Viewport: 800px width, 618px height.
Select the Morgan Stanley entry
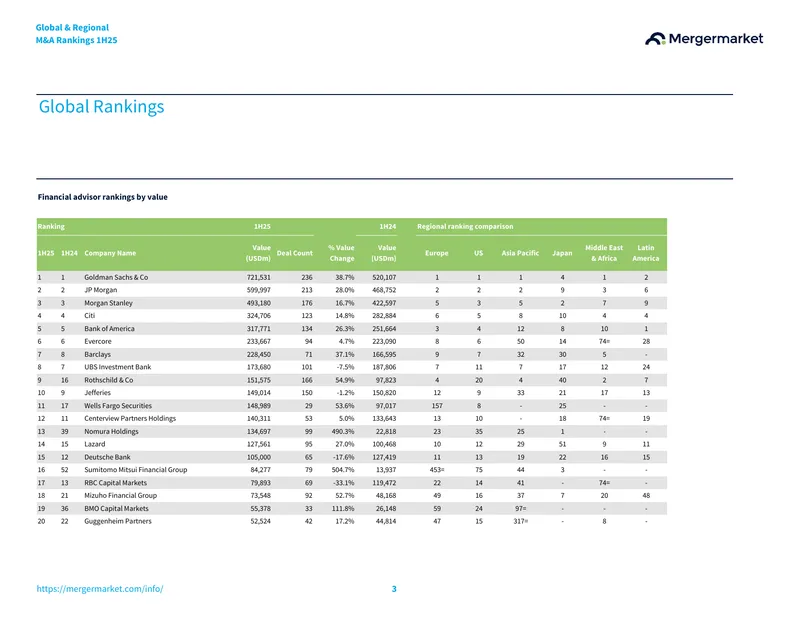click(x=108, y=303)
